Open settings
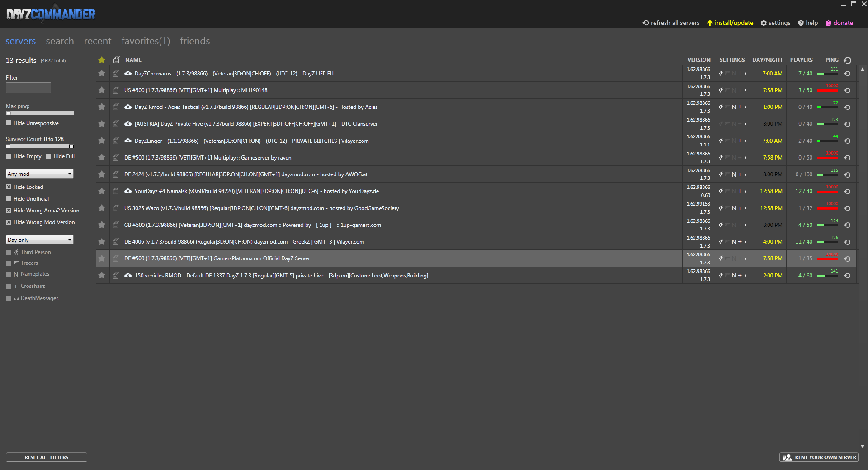The image size is (868, 470). [776, 23]
